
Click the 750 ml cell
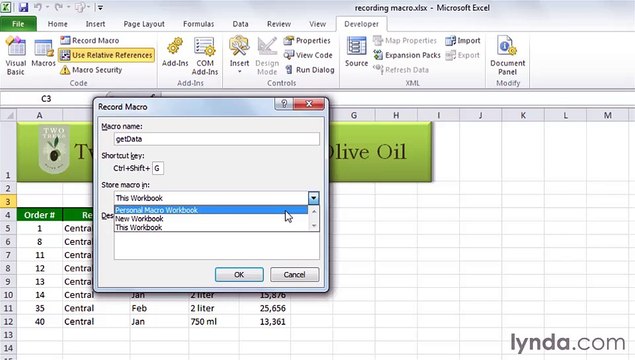pos(214,322)
